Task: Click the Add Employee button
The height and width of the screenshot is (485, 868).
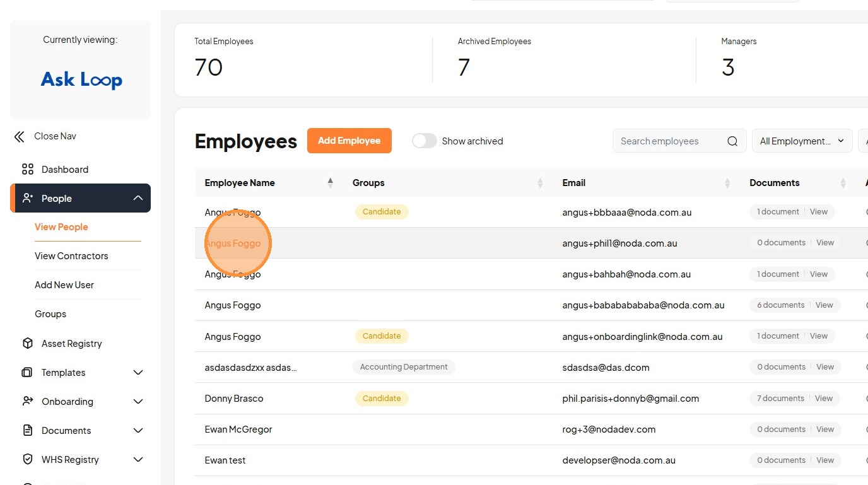Action: (x=349, y=141)
